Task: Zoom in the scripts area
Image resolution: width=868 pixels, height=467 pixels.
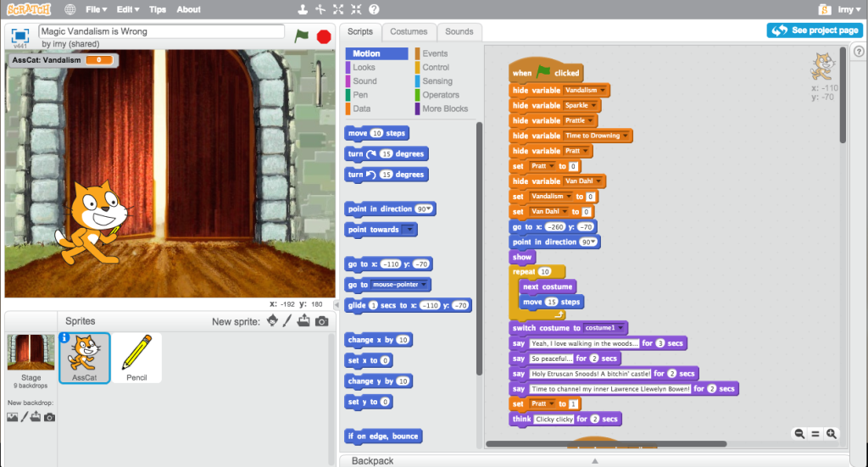Action: point(832,434)
